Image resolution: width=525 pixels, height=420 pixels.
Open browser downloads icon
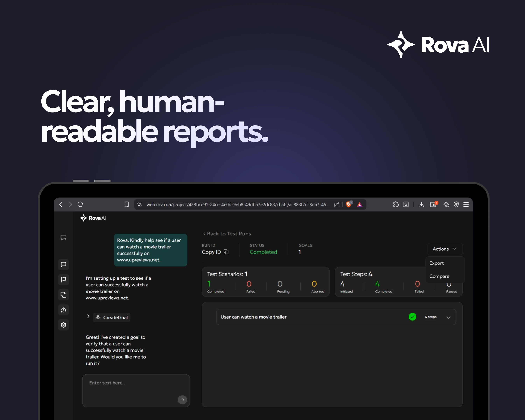[x=421, y=205]
